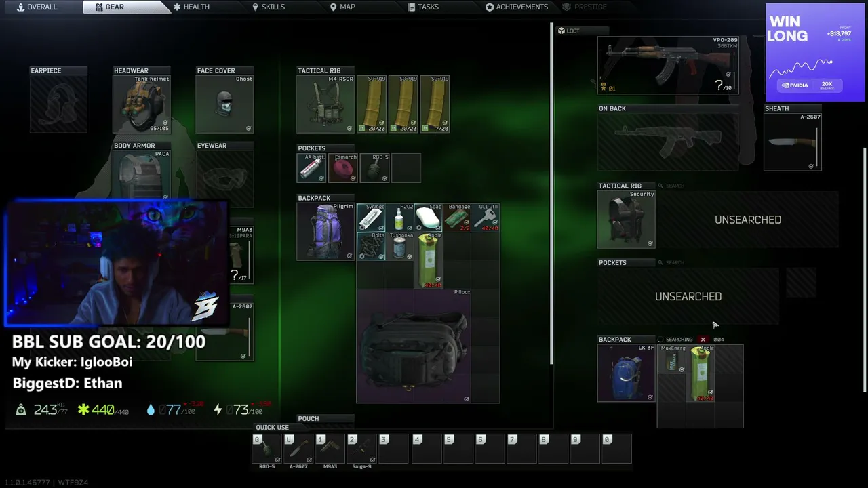Switch to the Tasks tab
This screenshot has width=868, height=488.
423,7
